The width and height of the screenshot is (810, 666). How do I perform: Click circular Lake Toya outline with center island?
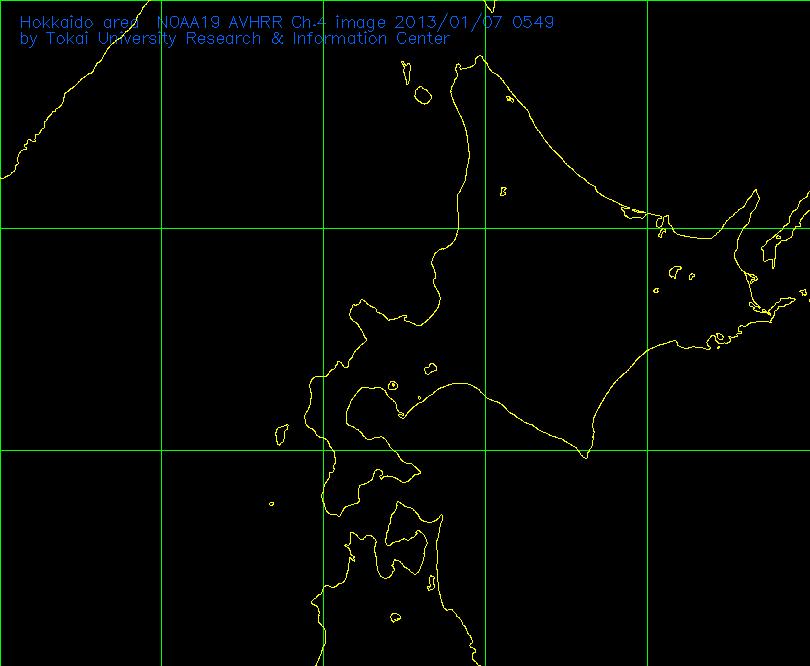click(392, 384)
